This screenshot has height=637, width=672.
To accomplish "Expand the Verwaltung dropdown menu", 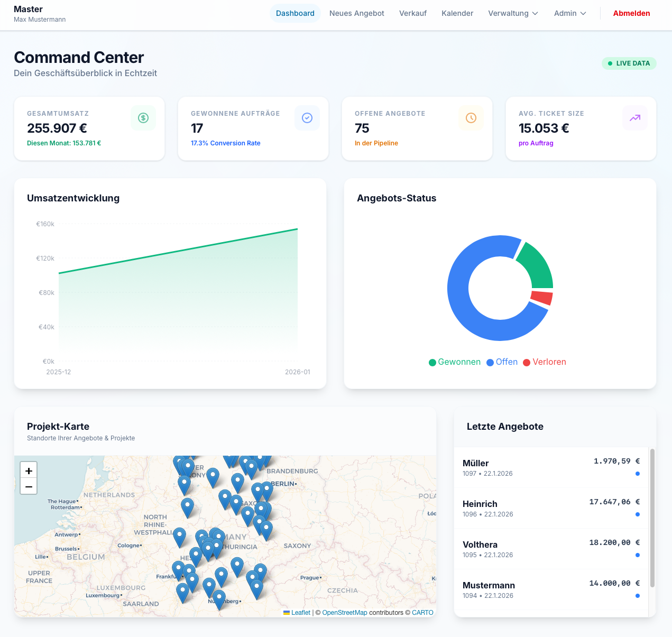I will [513, 13].
